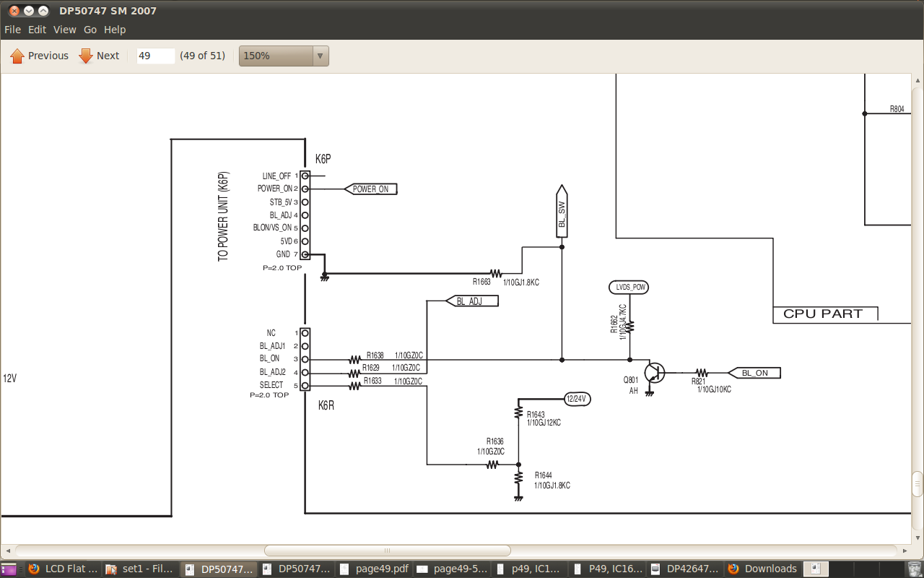
Task: Open the Go menu
Action: [90, 30]
